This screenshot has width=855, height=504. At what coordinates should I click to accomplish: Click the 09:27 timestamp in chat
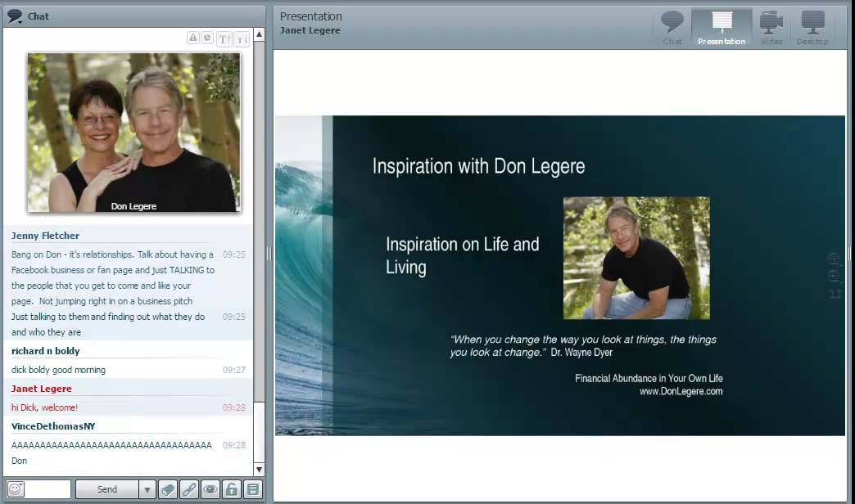234,370
